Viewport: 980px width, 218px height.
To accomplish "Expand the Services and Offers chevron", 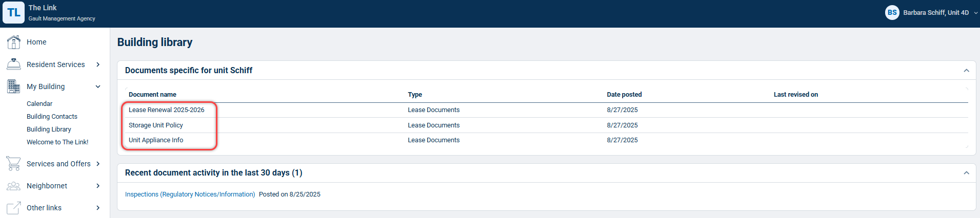I will coord(98,164).
